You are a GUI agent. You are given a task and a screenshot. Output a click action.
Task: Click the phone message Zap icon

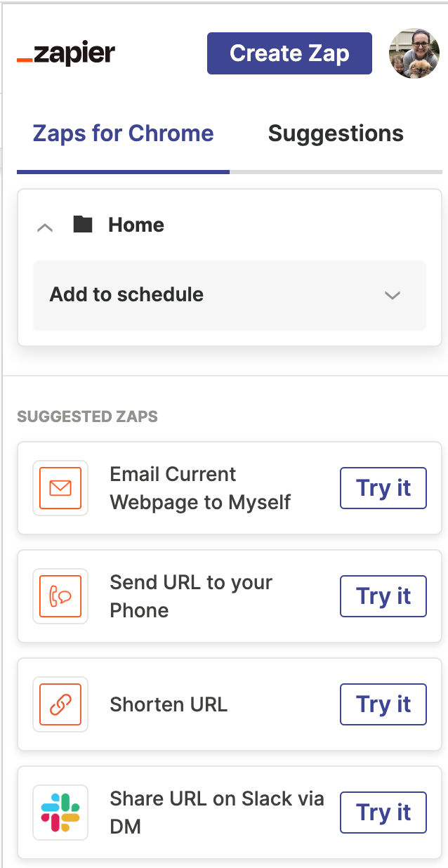tap(60, 596)
